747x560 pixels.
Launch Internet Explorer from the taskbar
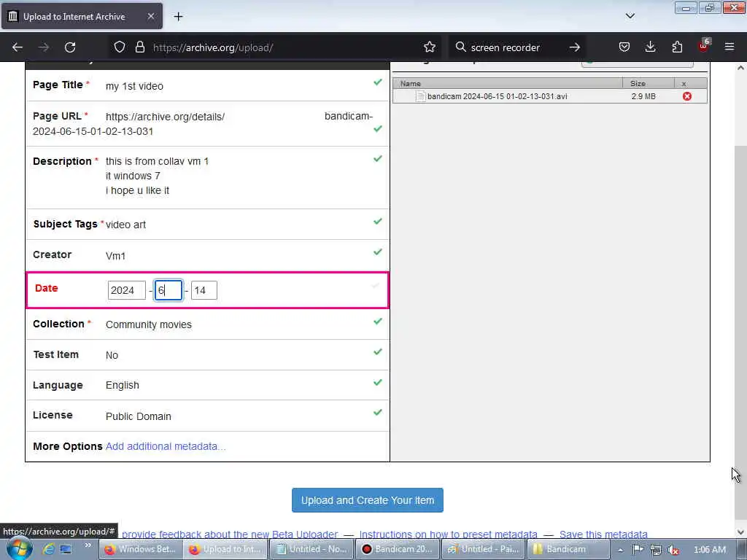click(48, 549)
